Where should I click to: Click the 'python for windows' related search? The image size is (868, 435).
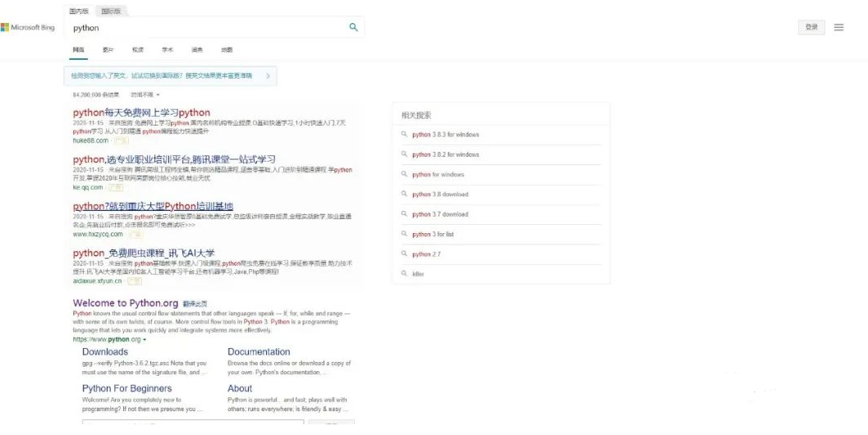tap(438, 175)
